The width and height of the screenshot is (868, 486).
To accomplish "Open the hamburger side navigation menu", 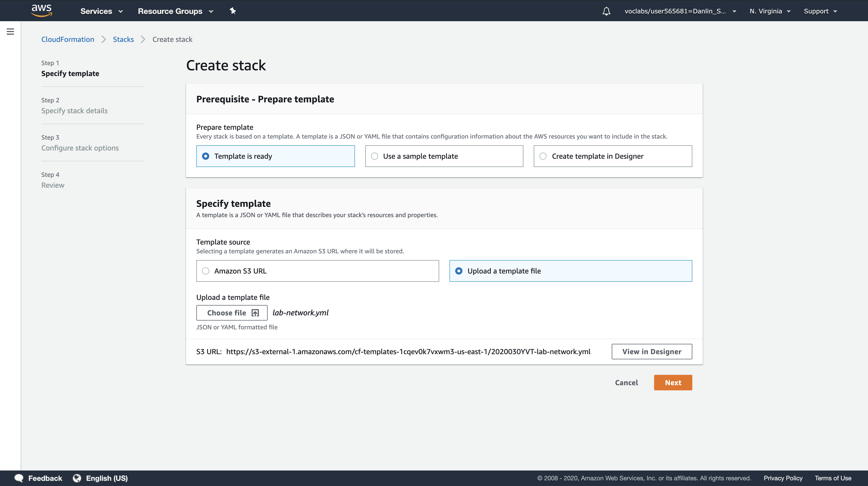I will click(10, 32).
